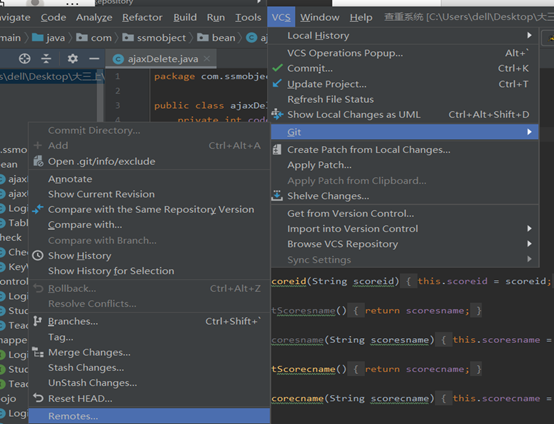Open project panel settings gear

(72, 58)
